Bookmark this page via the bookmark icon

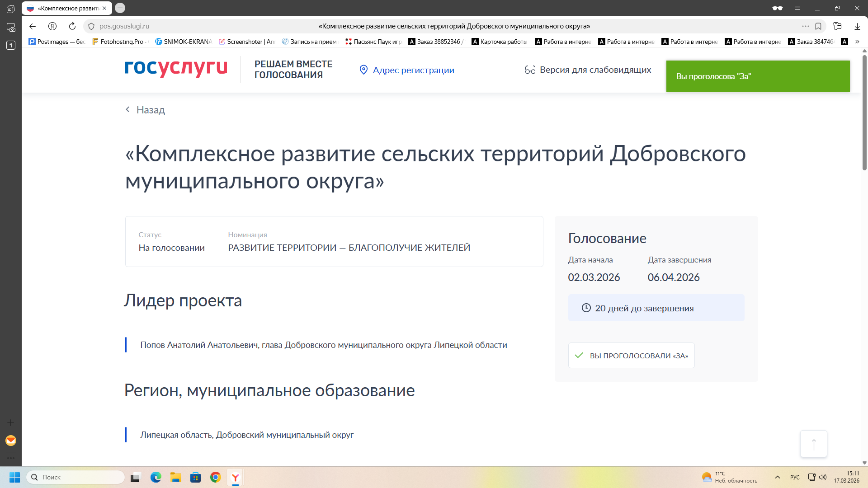click(818, 26)
